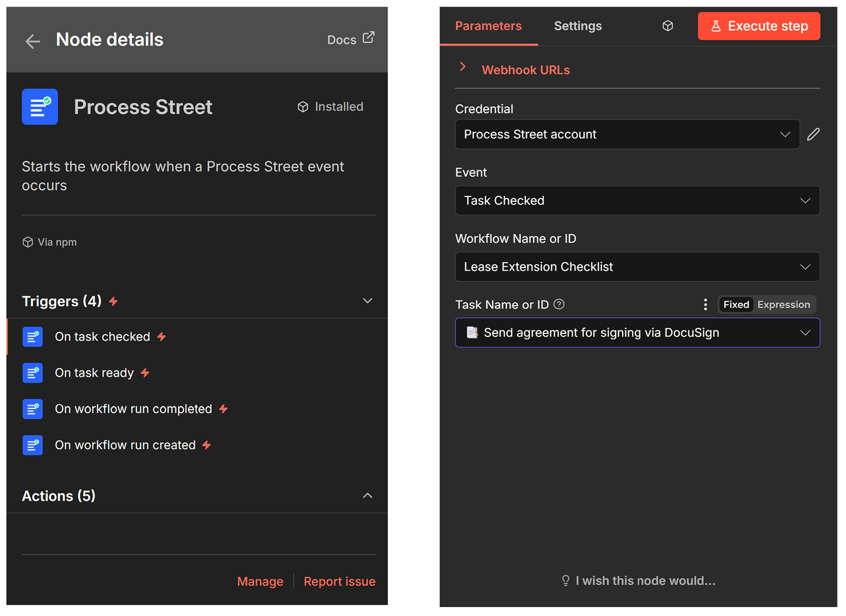
Task: Click the Execute step button
Action: 759,26
